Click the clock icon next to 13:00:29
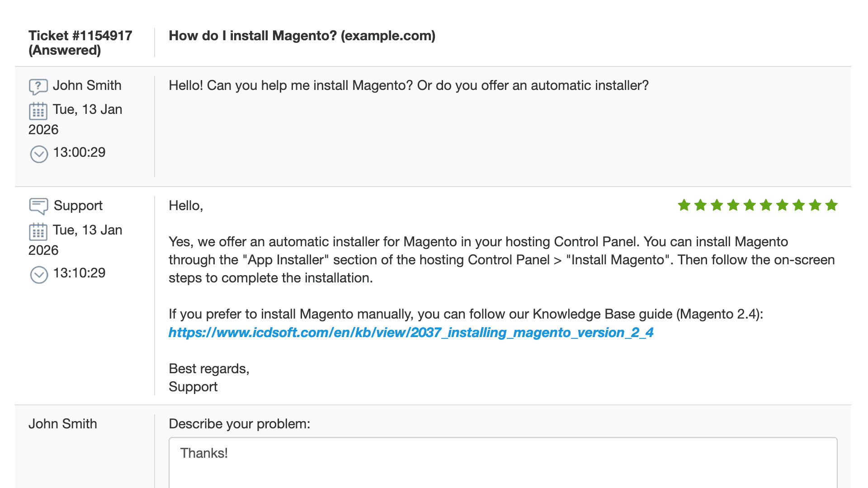 [x=39, y=154]
